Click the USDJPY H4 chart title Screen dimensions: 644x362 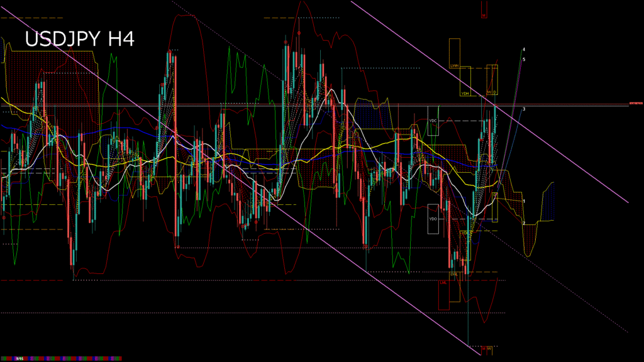click(x=80, y=39)
